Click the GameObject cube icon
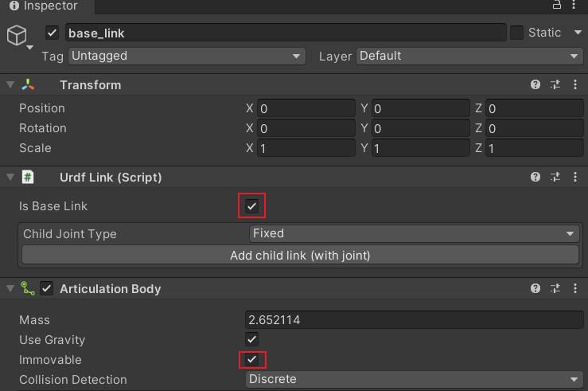Image resolution: width=588 pixels, height=391 pixels. 17,35
